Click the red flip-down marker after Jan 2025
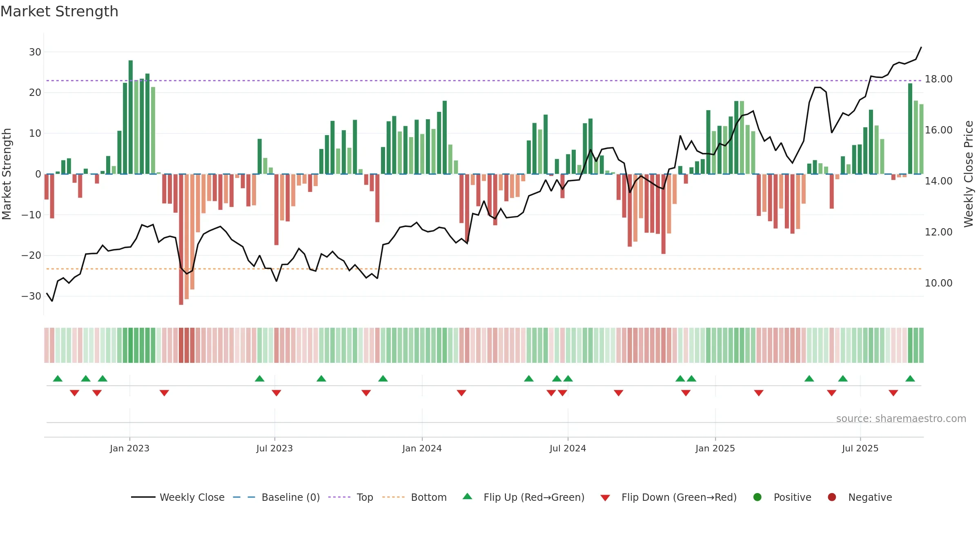 point(759,393)
